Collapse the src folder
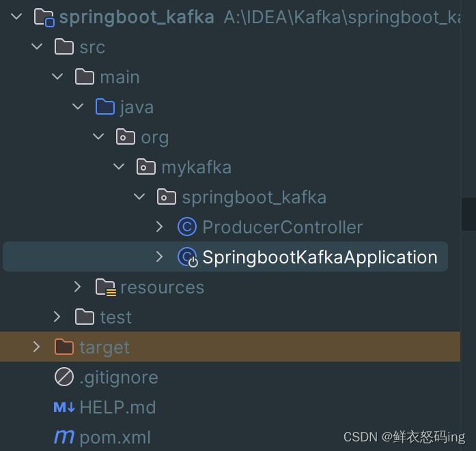 click(x=36, y=47)
